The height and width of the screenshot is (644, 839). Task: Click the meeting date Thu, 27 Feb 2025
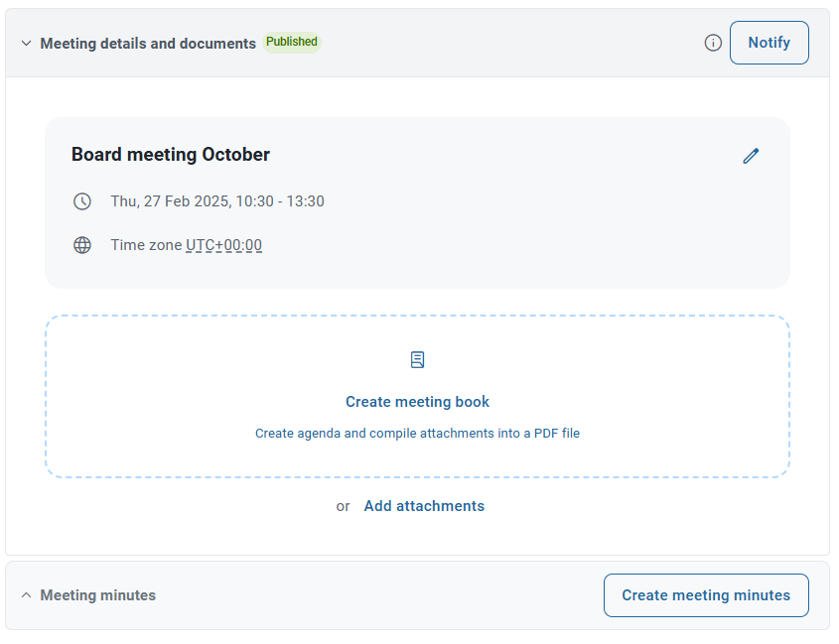point(217,200)
